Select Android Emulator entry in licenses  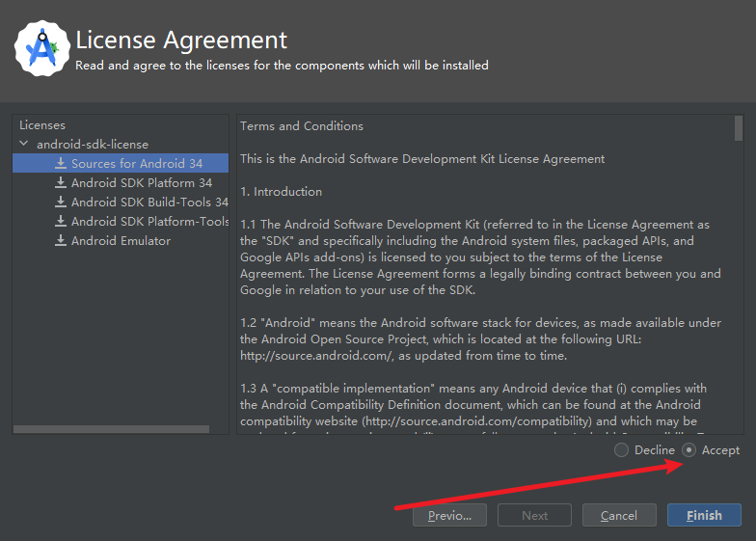121,241
